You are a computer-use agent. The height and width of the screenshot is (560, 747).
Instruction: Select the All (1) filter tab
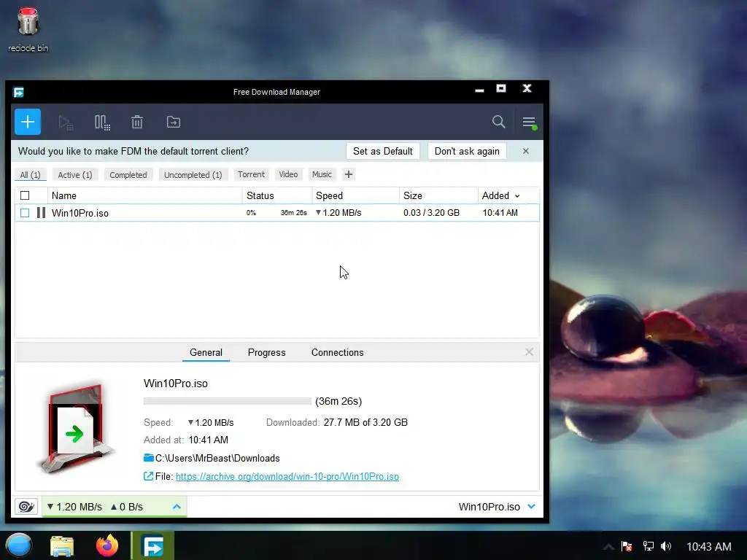click(30, 175)
